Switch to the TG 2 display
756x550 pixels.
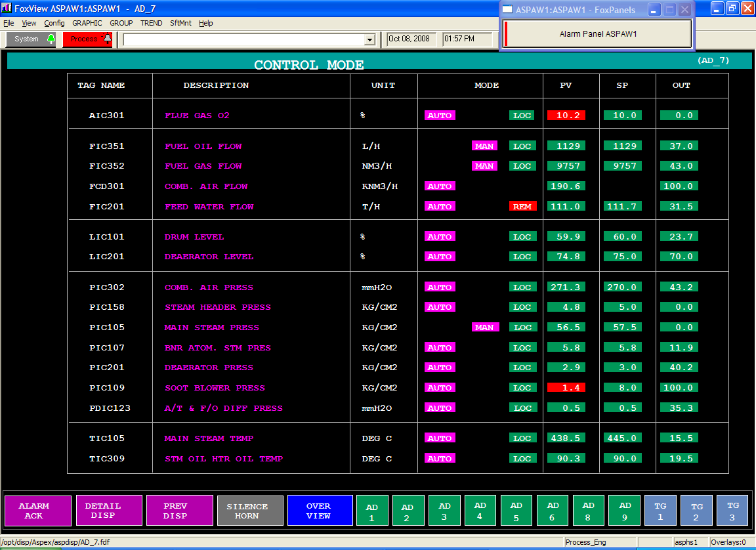pyautogui.click(x=696, y=511)
